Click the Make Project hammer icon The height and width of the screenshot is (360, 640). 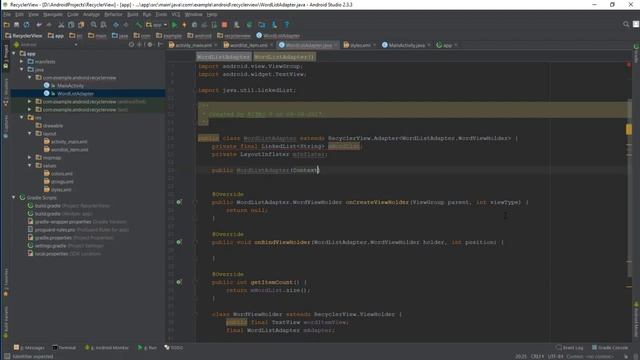click(138, 25)
